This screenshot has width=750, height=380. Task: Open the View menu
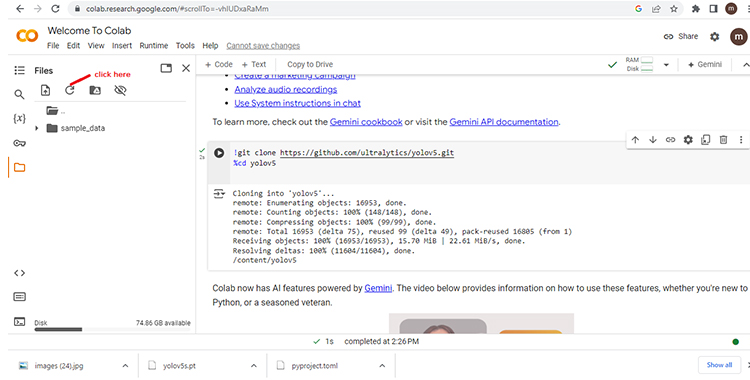coord(96,45)
